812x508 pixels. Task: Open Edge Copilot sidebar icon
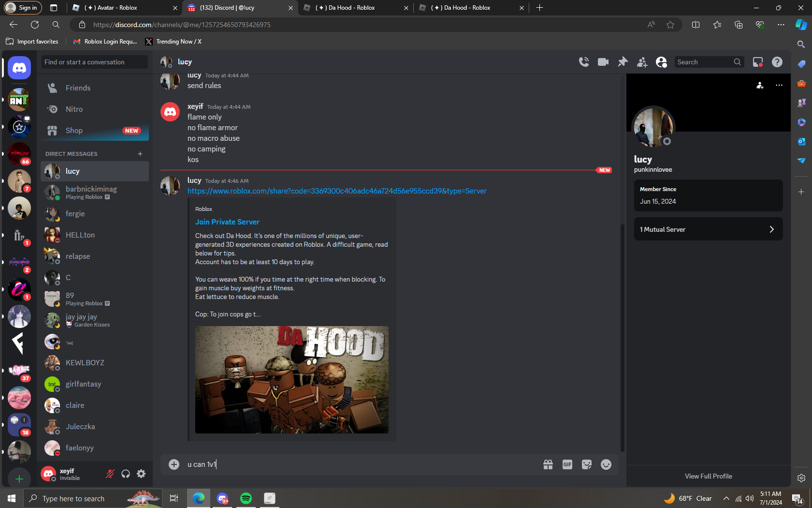(801, 25)
